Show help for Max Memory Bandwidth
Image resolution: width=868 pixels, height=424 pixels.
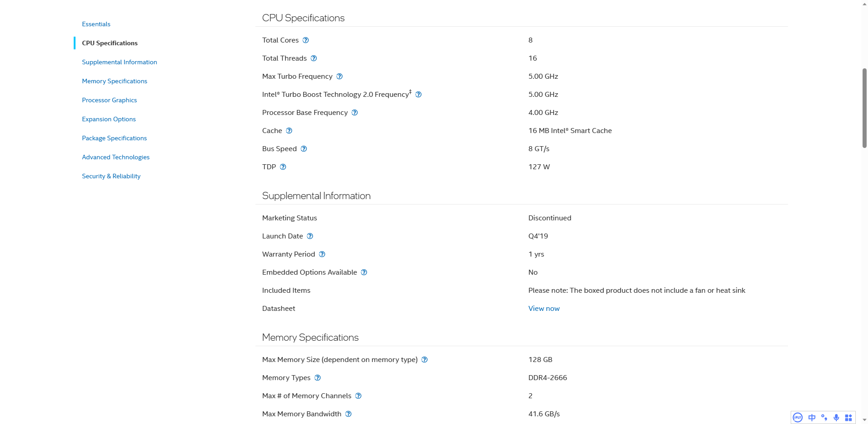pyautogui.click(x=349, y=414)
